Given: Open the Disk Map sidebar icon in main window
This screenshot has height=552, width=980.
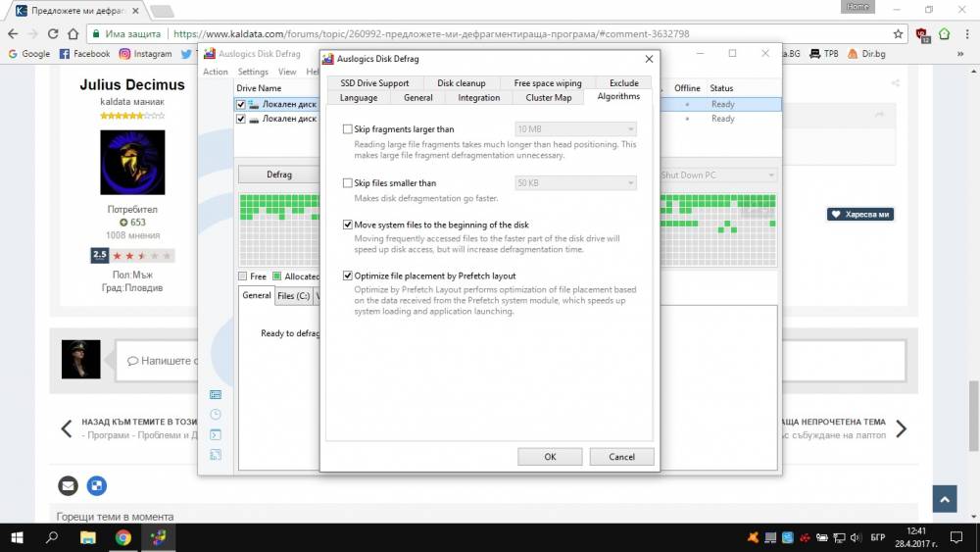Looking at the screenshot, I should [216, 394].
